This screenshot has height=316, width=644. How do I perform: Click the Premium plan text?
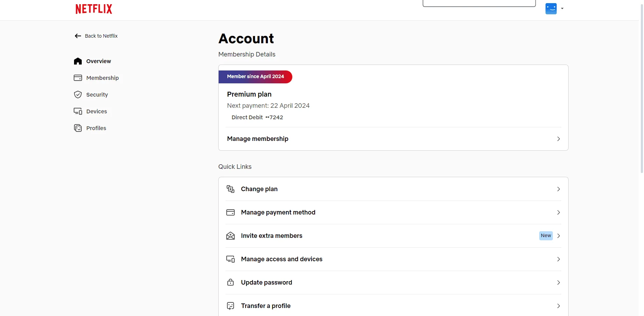(249, 94)
